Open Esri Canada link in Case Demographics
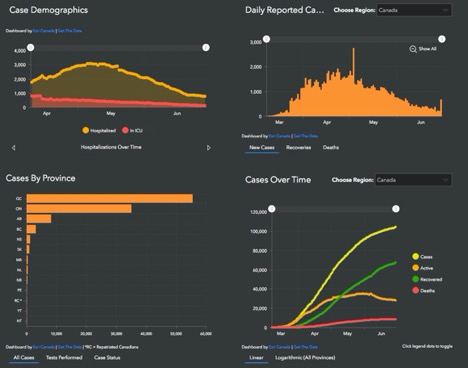The width and height of the screenshot is (468, 368). (x=44, y=31)
